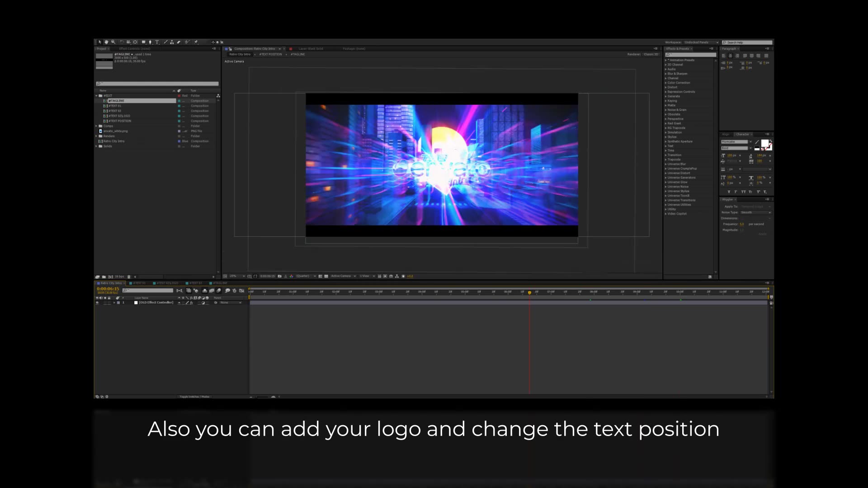The image size is (868, 488).
Task: Click the white fill color swatch
Action: tap(764, 143)
